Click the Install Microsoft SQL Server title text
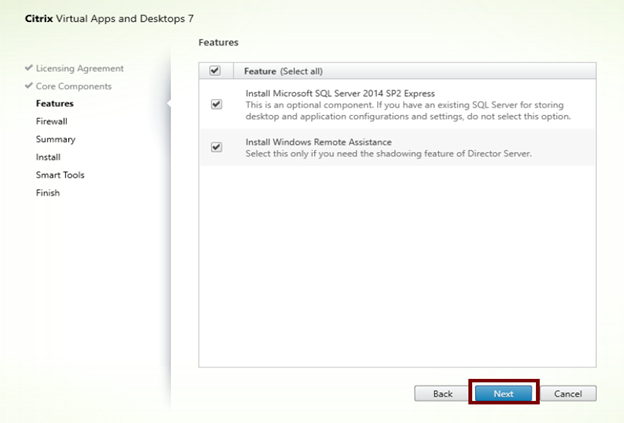Screen dimensions: 624x423 pos(340,94)
